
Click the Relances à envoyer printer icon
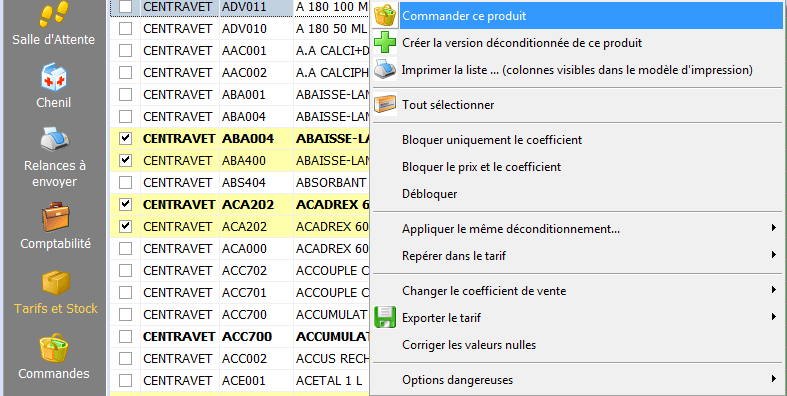click(x=54, y=139)
